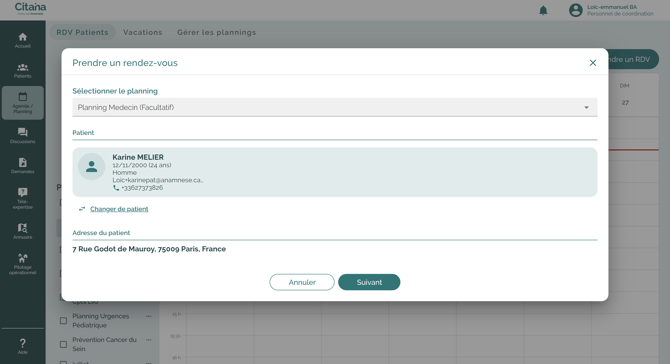
Task: Click the Suivant button
Action: click(369, 282)
